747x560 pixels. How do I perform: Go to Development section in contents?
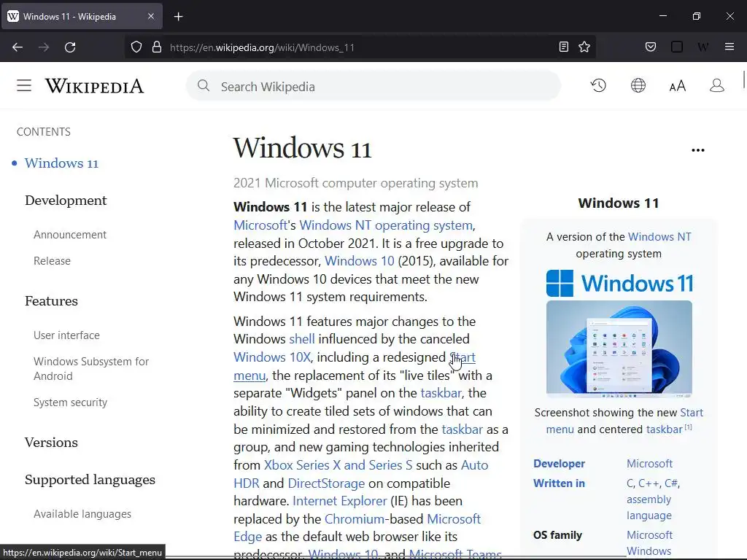[66, 201]
